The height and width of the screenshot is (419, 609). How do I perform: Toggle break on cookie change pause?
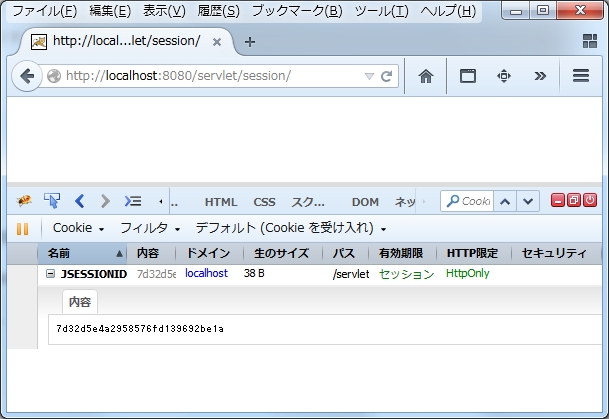coord(23,229)
